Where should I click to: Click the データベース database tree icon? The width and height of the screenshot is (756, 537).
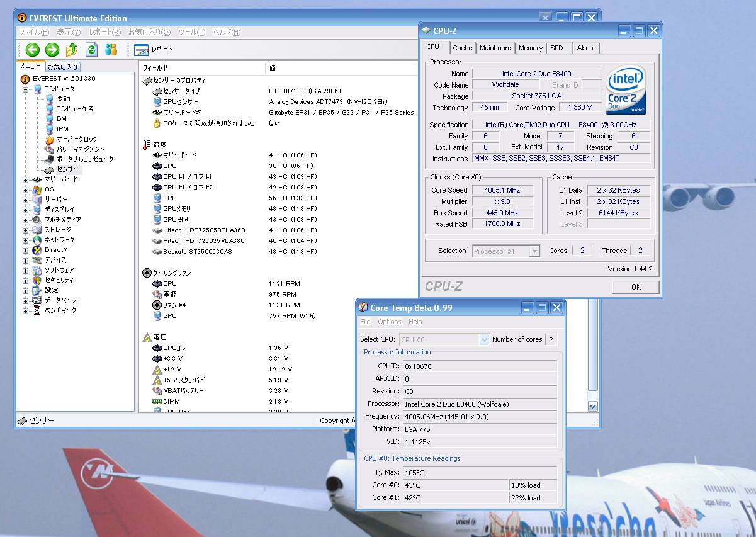coord(37,300)
